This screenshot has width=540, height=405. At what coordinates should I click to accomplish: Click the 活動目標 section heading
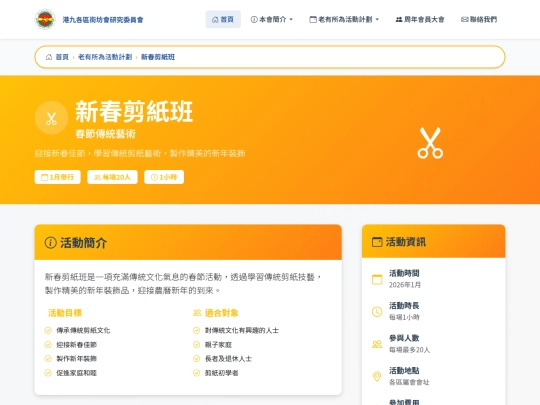pyautogui.click(x=65, y=313)
